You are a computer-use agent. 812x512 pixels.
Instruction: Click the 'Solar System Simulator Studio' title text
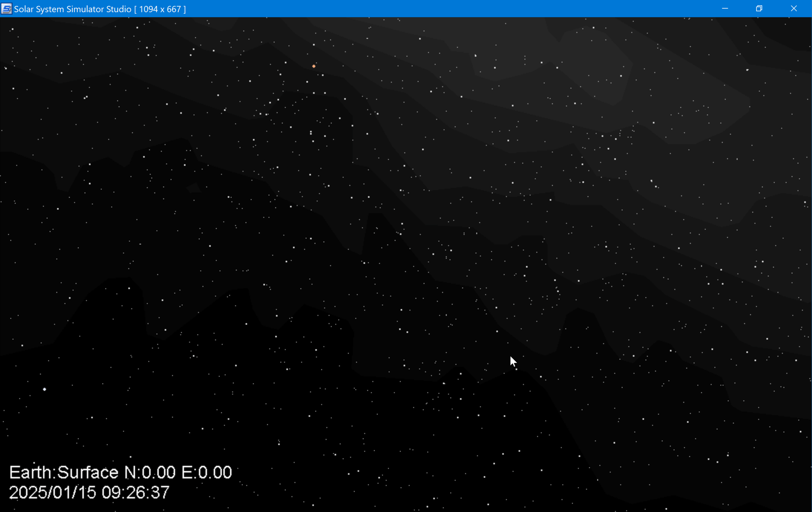click(72, 9)
